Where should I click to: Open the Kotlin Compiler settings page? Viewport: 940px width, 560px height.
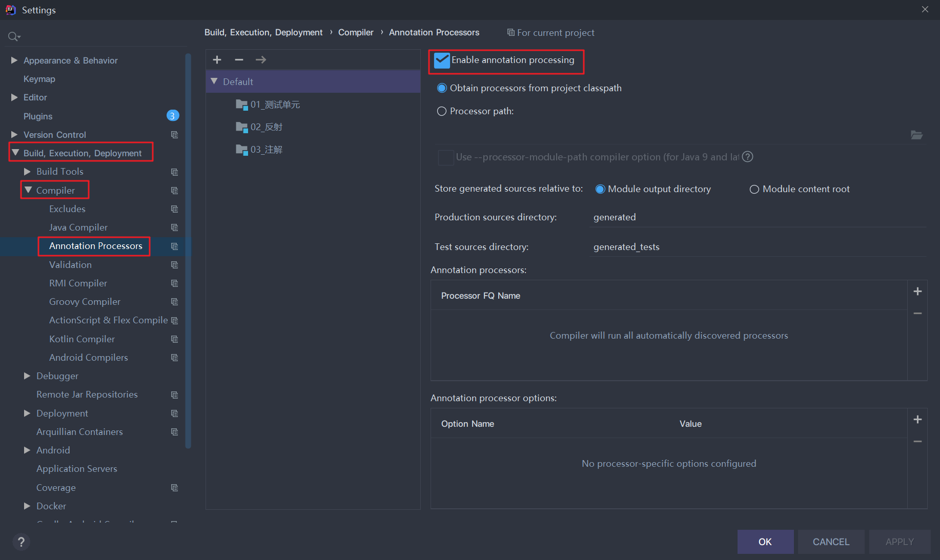[x=82, y=339]
